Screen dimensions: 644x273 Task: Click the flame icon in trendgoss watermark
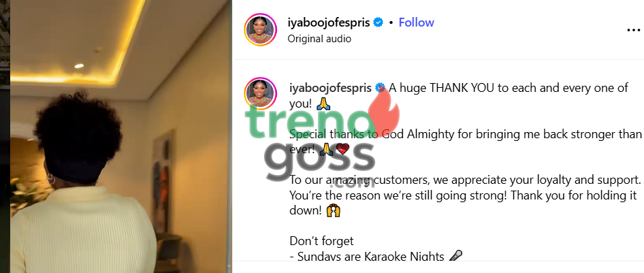(384, 108)
